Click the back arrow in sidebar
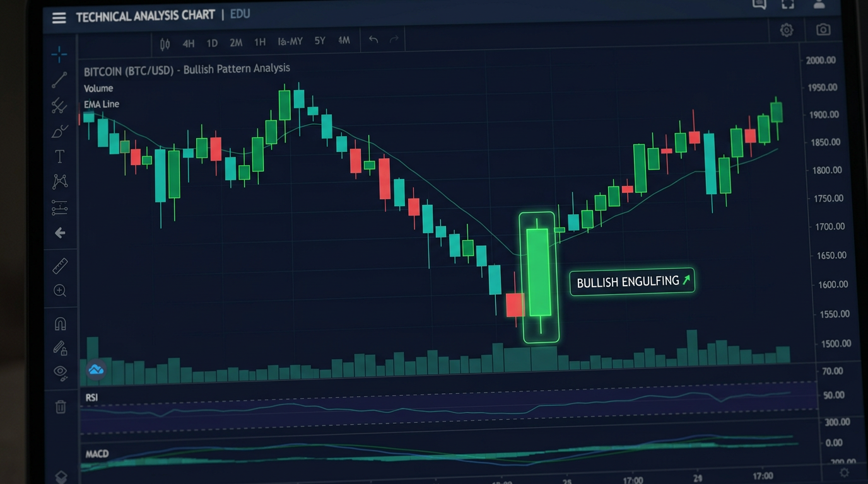Screen dimensions: 868x484 60,233
